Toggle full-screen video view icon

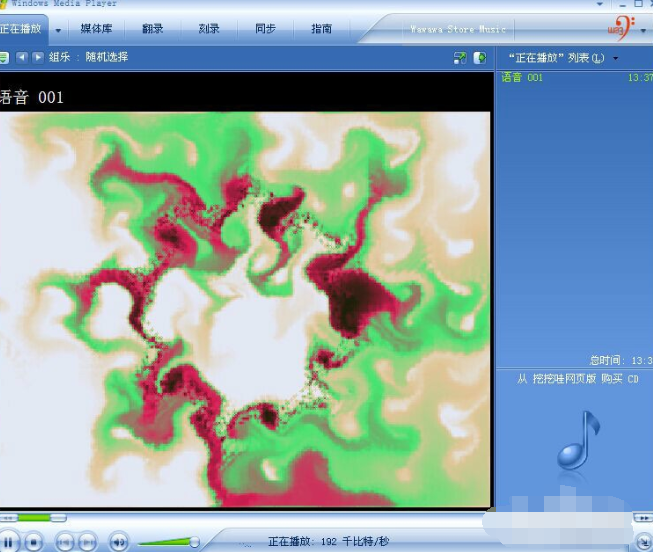point(459,58)
